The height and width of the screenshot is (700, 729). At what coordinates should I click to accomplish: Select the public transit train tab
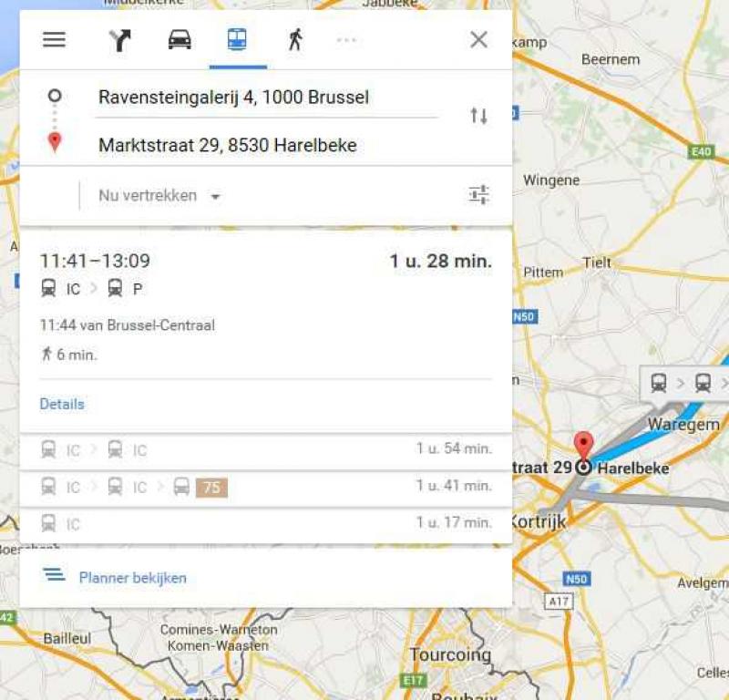[x=237, y=39]
